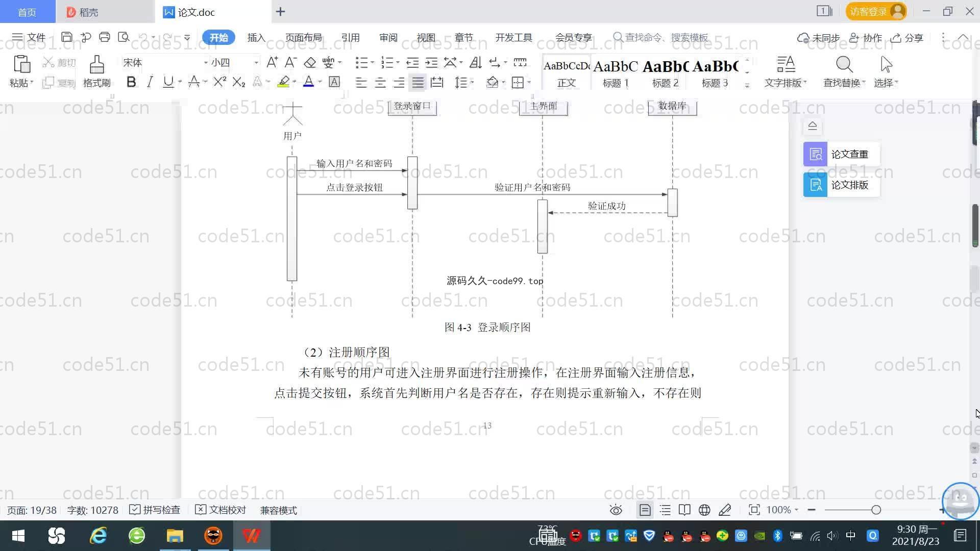Open File Explorer from taskbar

175,536
